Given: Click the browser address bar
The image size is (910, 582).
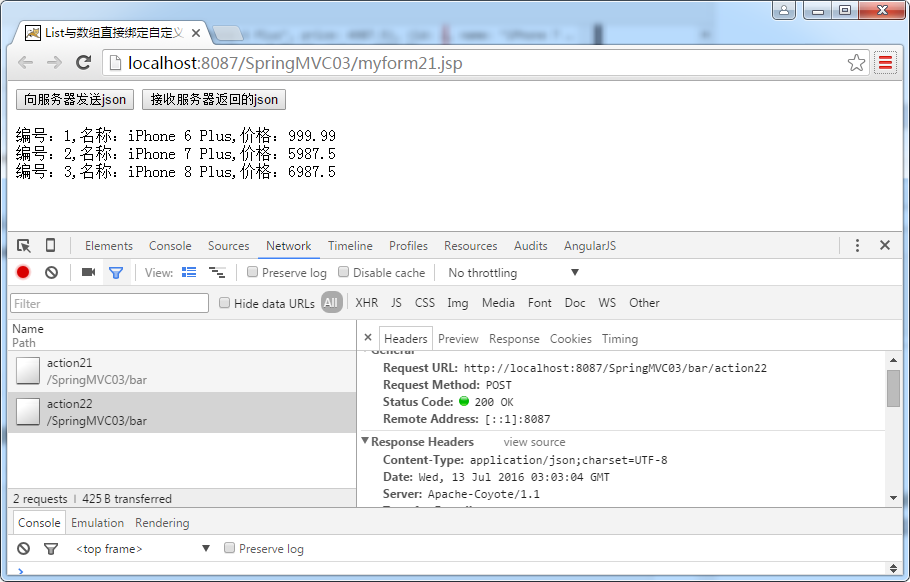Looking at the screenshot, I should click(x=485, y=63).
